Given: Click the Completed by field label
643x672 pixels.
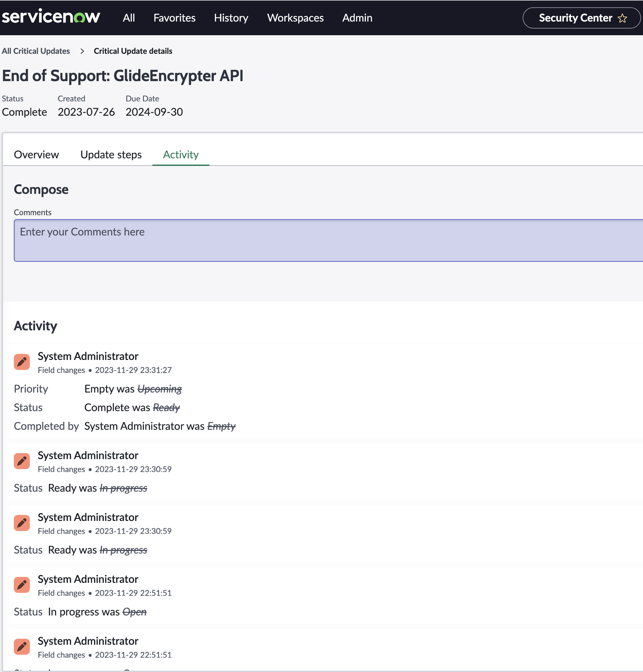Looking at the screenshot, I should point(46,426).
